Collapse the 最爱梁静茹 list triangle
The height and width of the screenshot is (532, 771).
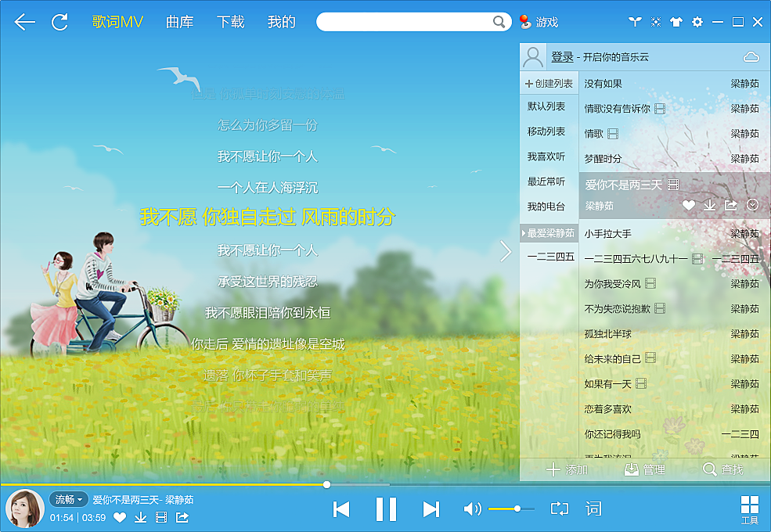click(x=523, y=233)
